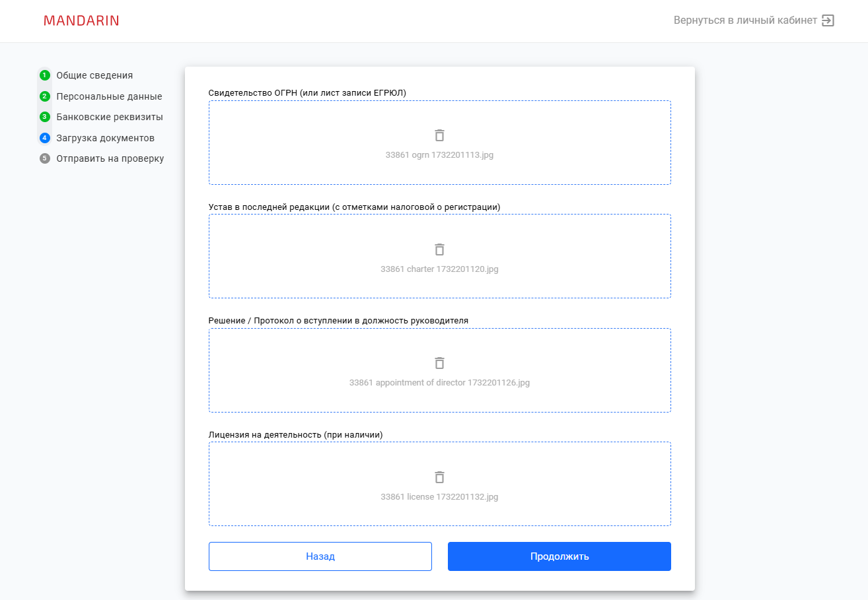Remove the uploaded charter file via trash icon
This screenshot has width=868, height=600.
(x=439, y=250)
